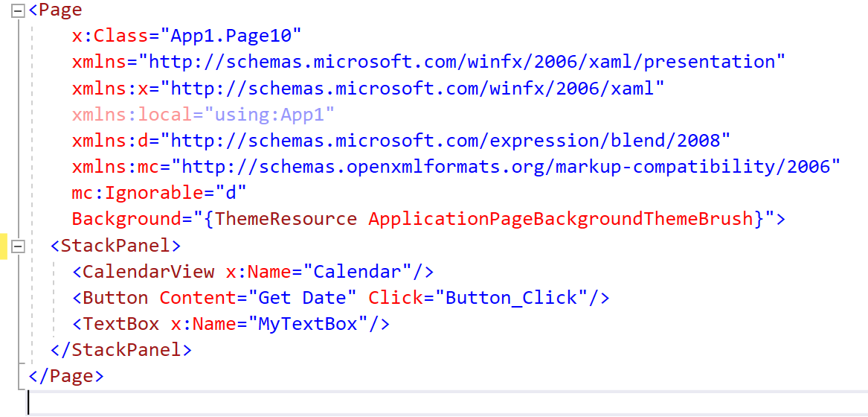Screen dimensions: 868x417
Task: Collapse the Page element outline box
Action: pyautogui.click(x=19, y=10)
